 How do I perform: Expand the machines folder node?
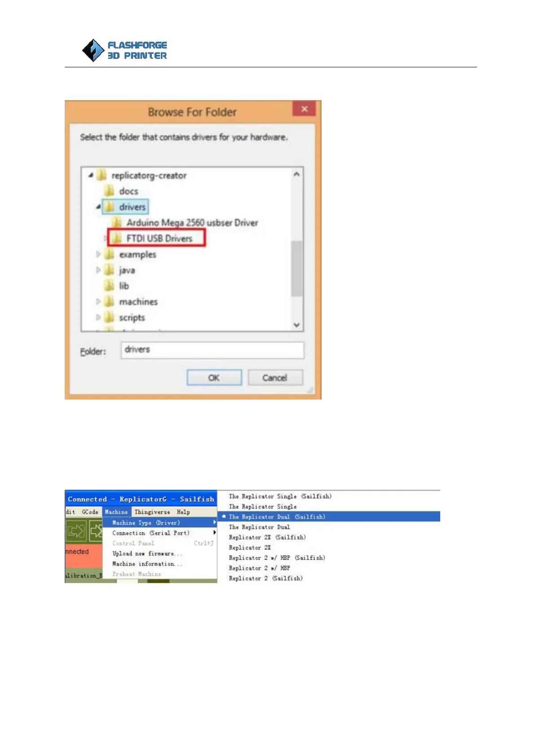[98, 302]
